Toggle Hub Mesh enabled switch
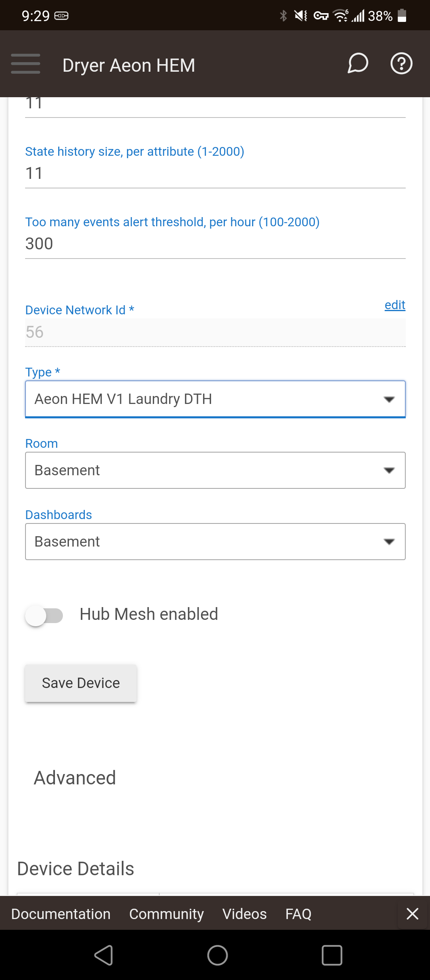This screenshot has height=980, width=430. [x=44, y=615]
